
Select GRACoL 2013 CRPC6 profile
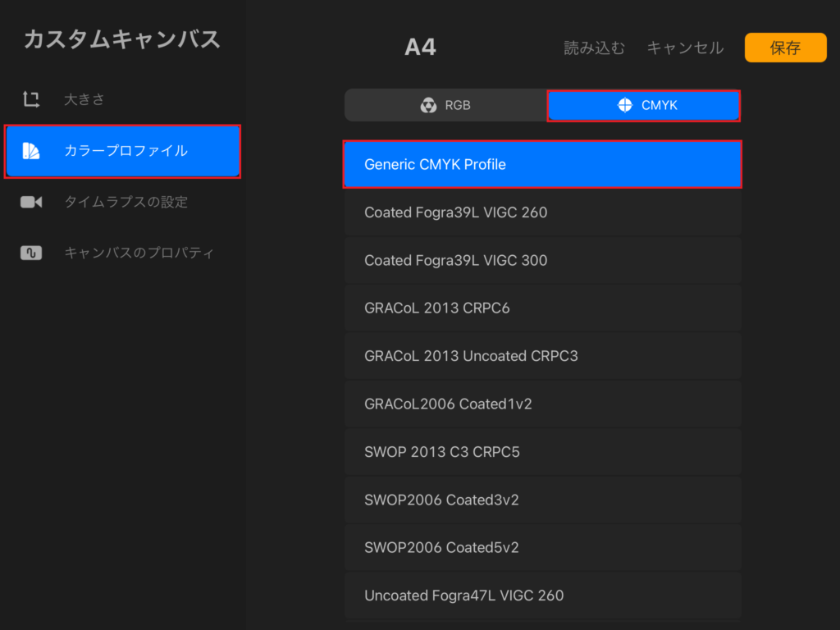point(542,308)
